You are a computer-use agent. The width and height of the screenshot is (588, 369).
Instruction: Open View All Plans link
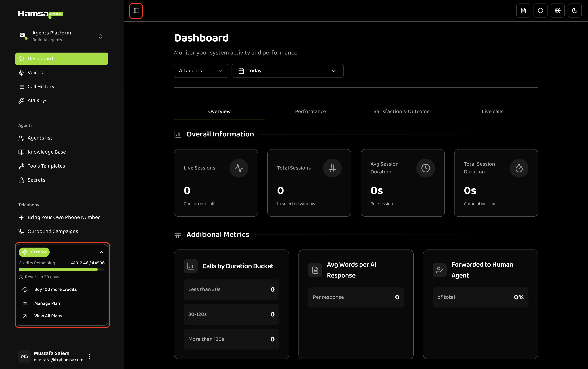click(48, 315)
